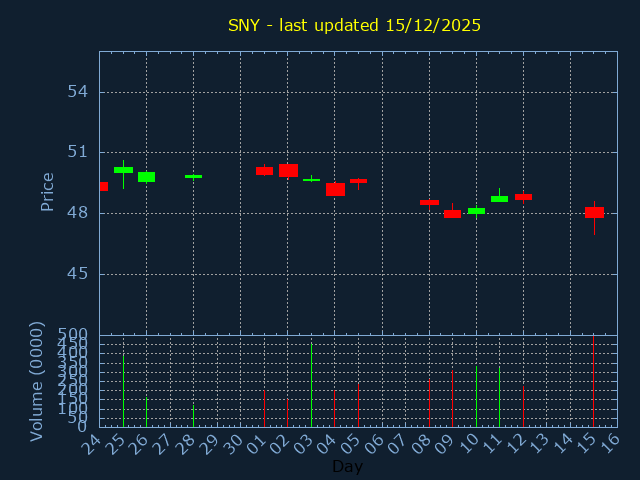
Task: Click the x-axis tick label 06
Action: click(375, 444)
